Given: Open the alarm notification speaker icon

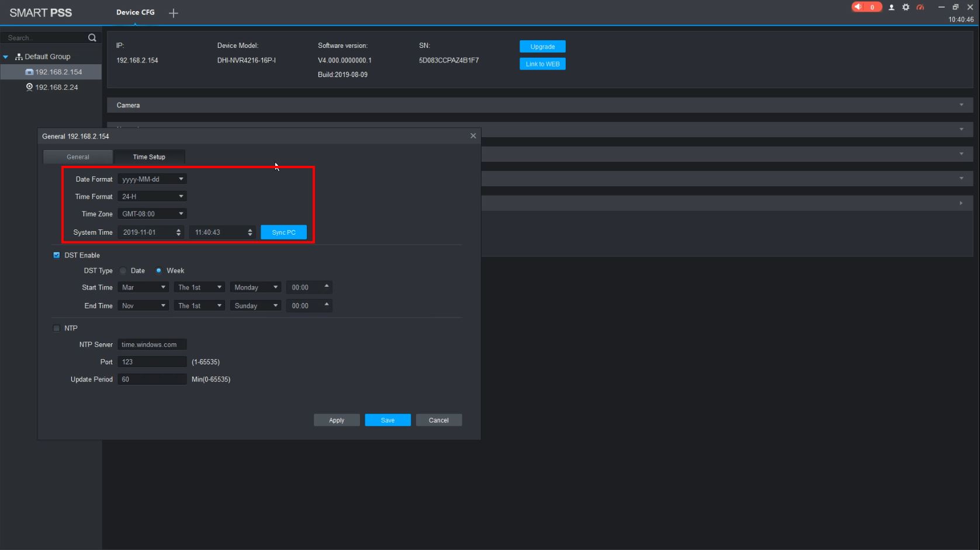Looking at the screenshot, I should [858, 7].
